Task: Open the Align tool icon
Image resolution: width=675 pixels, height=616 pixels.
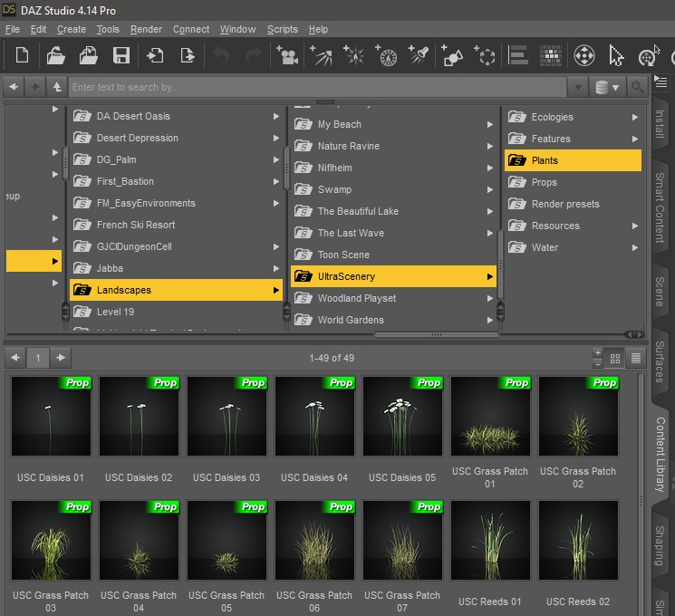Action: [x=517, y=55]
